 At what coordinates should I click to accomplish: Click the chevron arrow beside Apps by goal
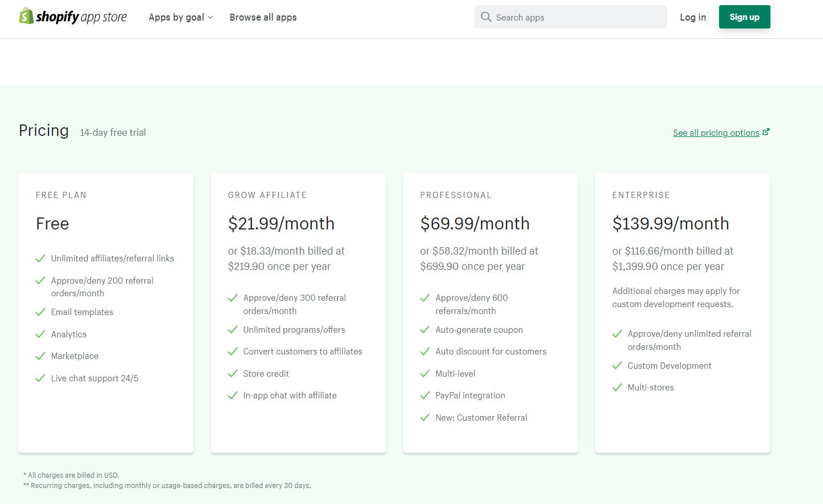[x=211, y=18]
